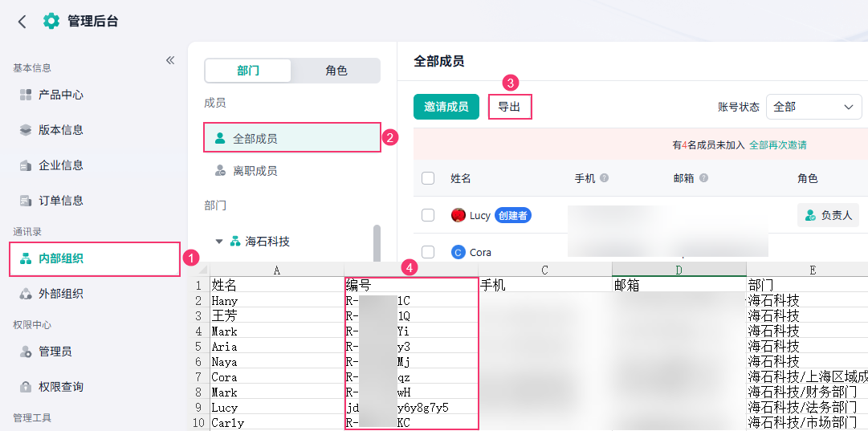Check the checkbox for Lucy
The width and height of the screenshot is (868, 431).
428,215
